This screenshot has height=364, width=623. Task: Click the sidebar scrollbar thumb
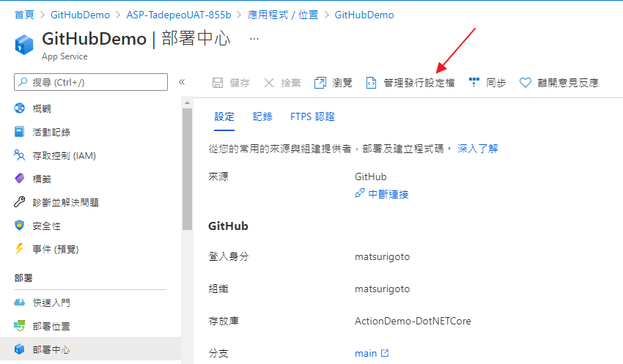187,169
